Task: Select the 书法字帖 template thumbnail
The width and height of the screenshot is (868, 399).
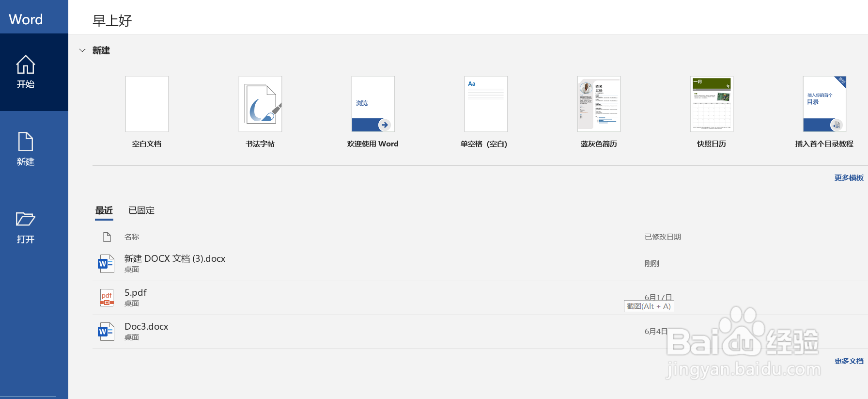Action: tap(260, 104)
